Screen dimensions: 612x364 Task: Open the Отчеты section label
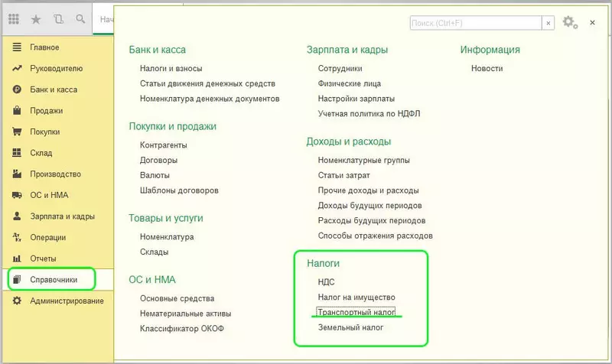(x=43, y=258)
